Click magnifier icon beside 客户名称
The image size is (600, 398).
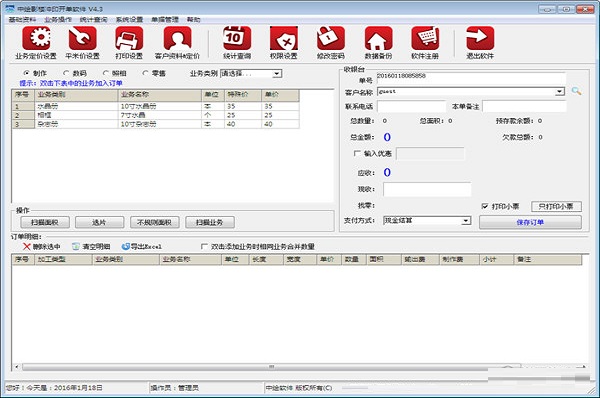tap(576, 91)
